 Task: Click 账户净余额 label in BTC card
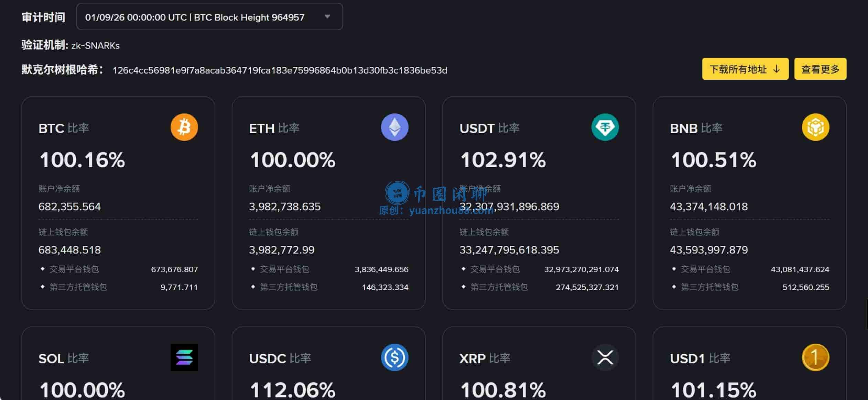point(59,189)
